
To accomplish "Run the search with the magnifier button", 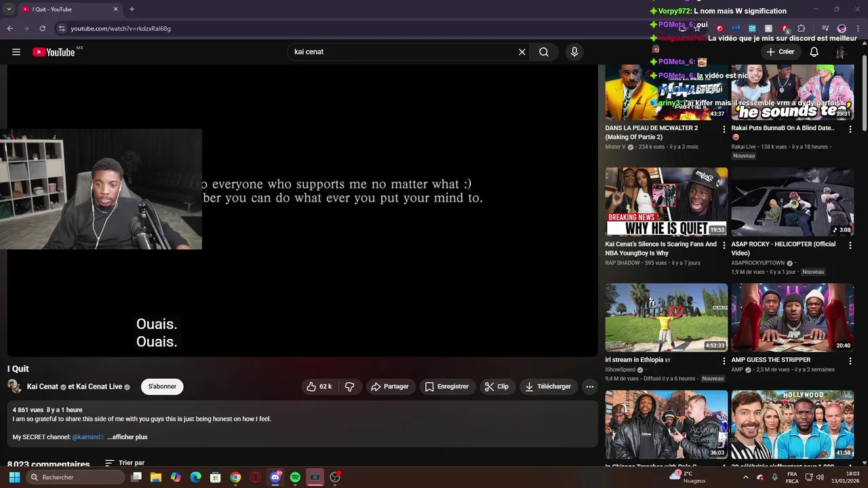I will [x=544, y=52].
